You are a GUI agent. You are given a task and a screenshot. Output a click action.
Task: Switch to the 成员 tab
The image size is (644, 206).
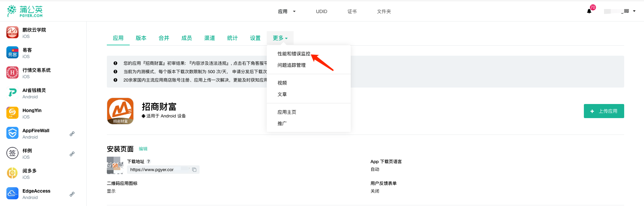click(187, 38)
